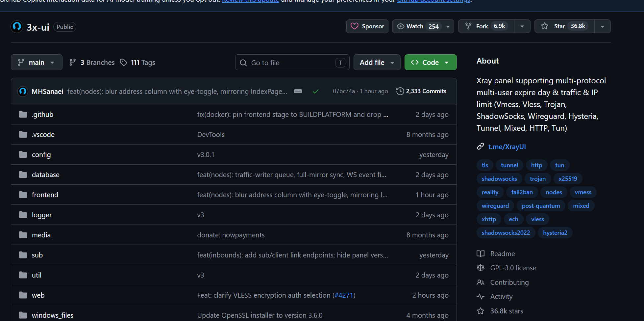Image resolution: width=644 pixels, height=321 pixels.
Task: Expand commit message ellipsis button
Action: click(298, 91)
